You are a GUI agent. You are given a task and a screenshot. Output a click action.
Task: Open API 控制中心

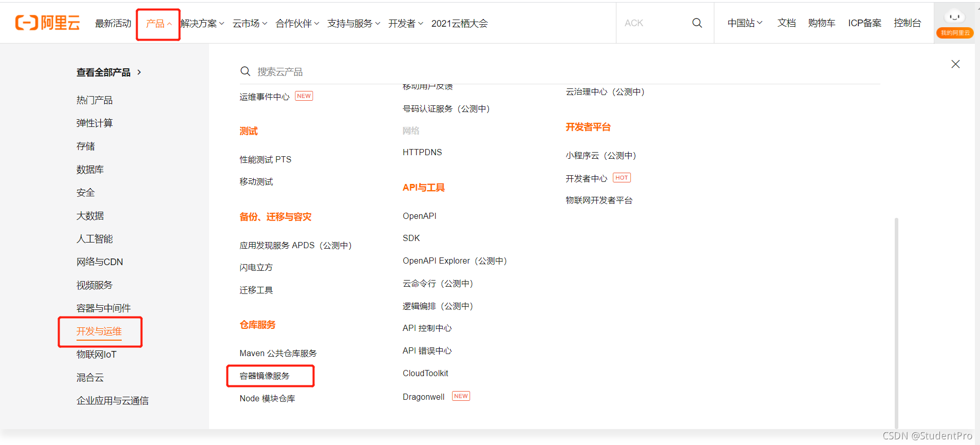pos(427,328)
